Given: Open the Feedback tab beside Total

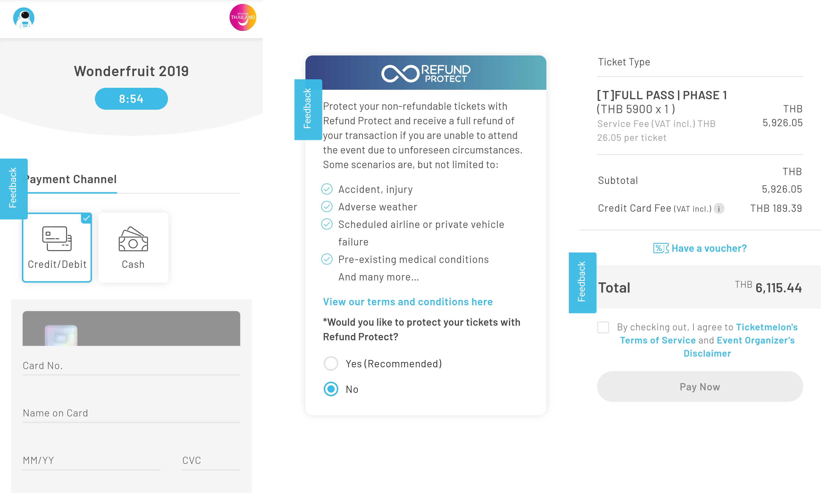Looking at the screenshot, I should (582, 282).
